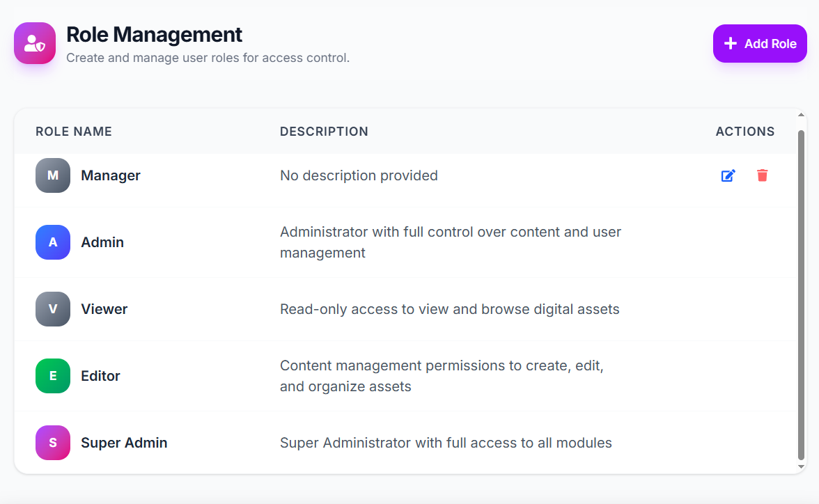Click the Add Role button
The width and height of the screenshot is (819, 504).
[x=760, y=44]
